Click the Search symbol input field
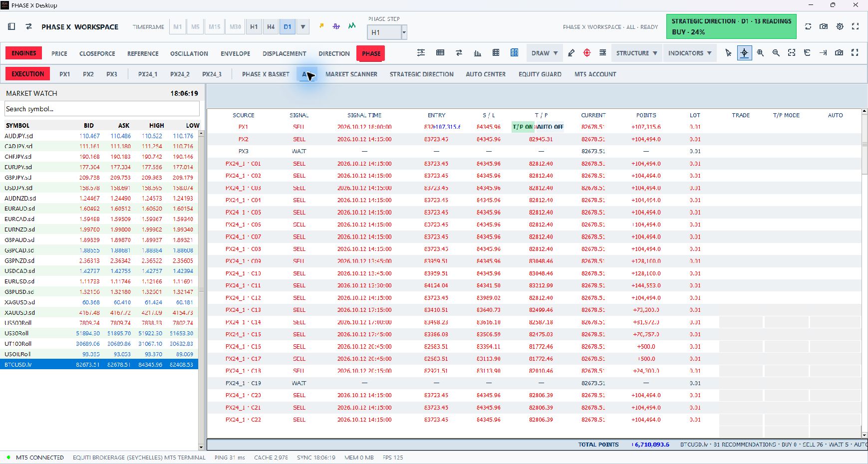 click(x=102, y=109)
